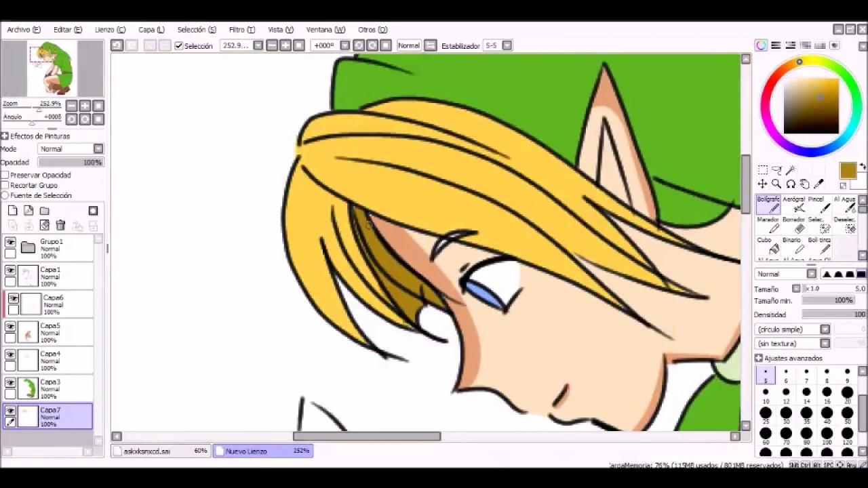Adjust the brush Densidad slider

pos(834,314)
